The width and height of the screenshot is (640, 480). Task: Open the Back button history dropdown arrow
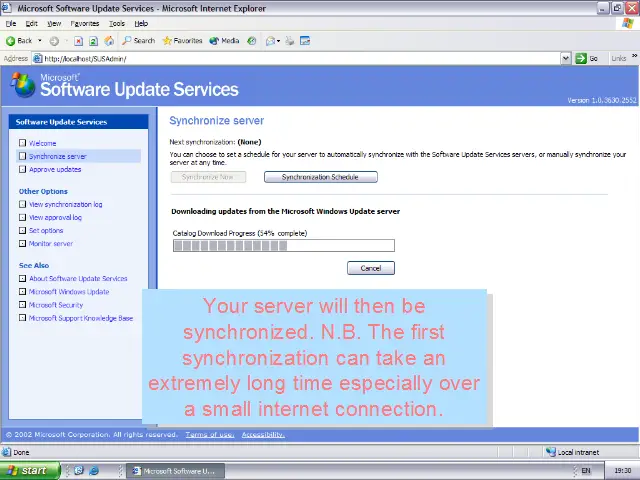[40, 41]
